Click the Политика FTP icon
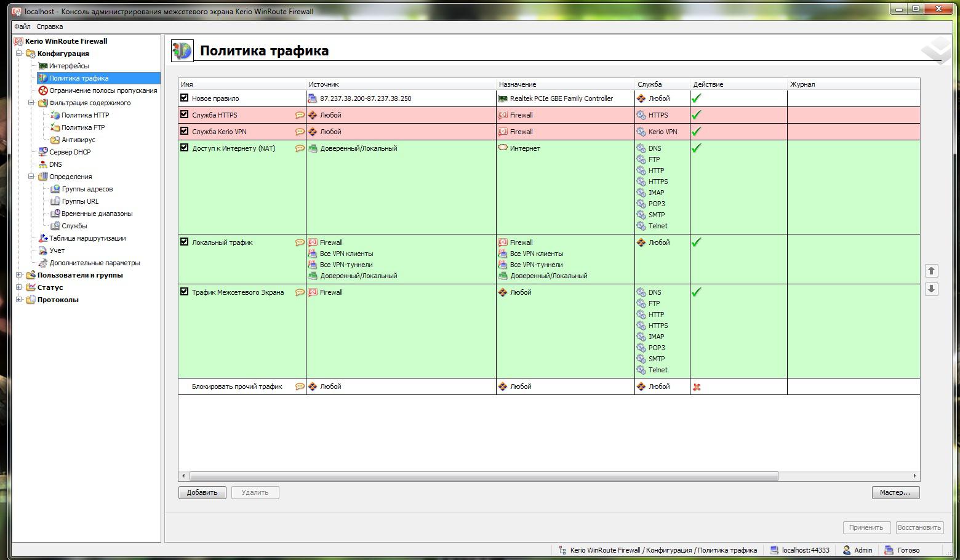Image resolution: width=960 pixels, height=560 pixels. coord(55,127)
